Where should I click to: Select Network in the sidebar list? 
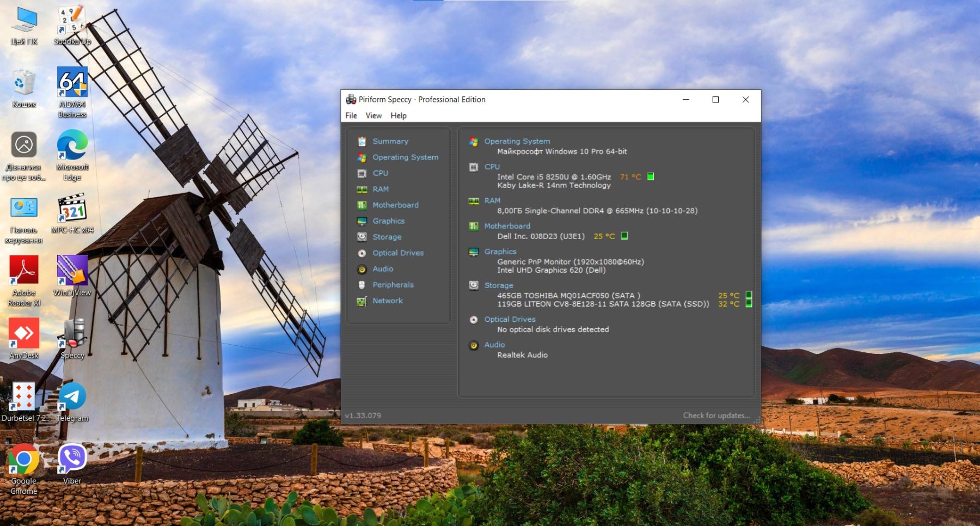(x=388, y=301)
